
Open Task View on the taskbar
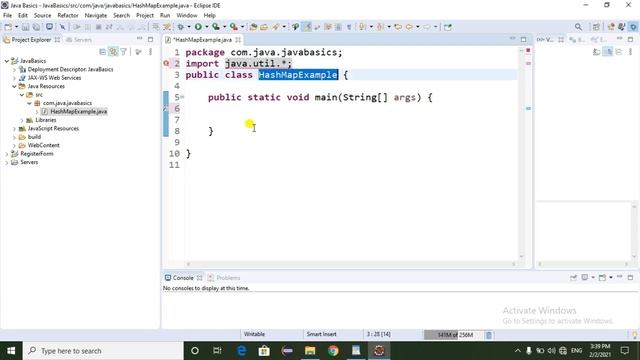[x=217, y=351]
